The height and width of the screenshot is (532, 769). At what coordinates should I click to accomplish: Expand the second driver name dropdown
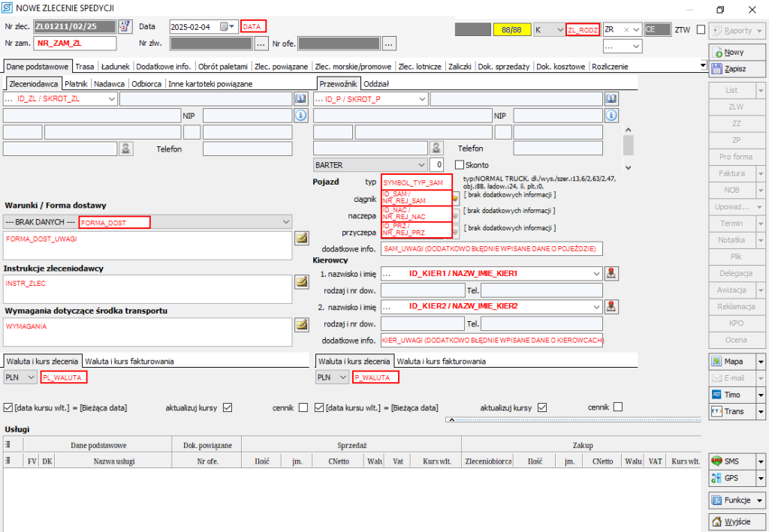click(x=596, y=306)
